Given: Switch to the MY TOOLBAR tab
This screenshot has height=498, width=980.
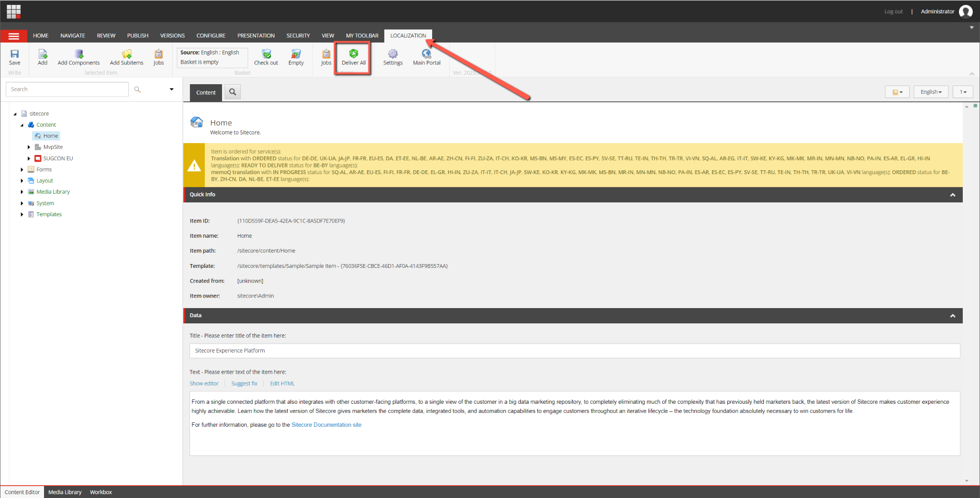Looking at the screenshot, I should tap(362, 36).
